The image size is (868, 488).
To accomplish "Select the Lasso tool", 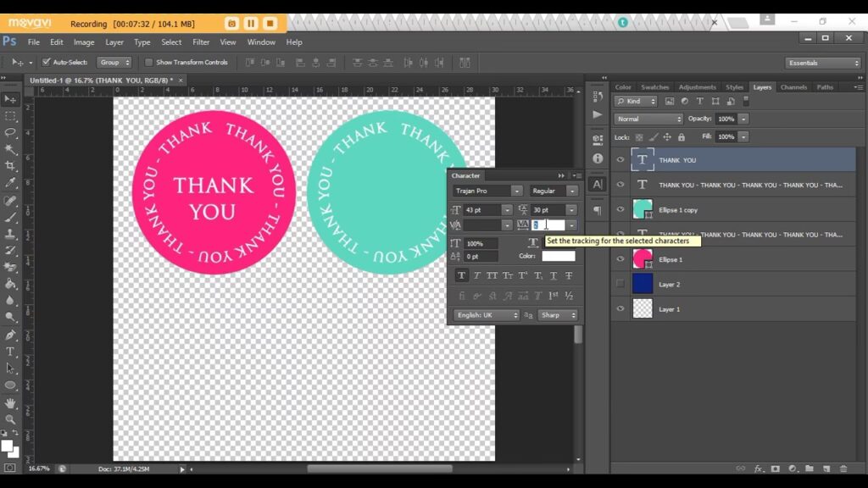I will (10, 133).
